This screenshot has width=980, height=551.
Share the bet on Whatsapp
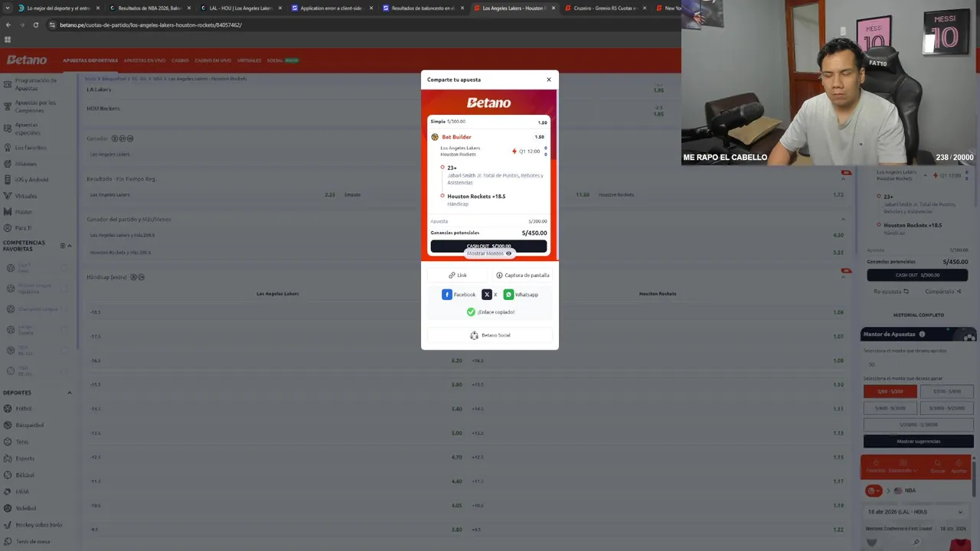point(521,295)
